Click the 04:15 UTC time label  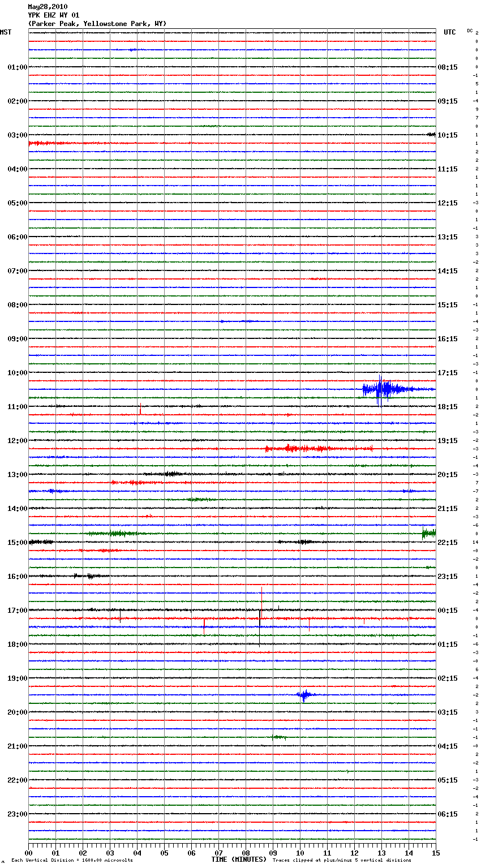pos(448,746)
